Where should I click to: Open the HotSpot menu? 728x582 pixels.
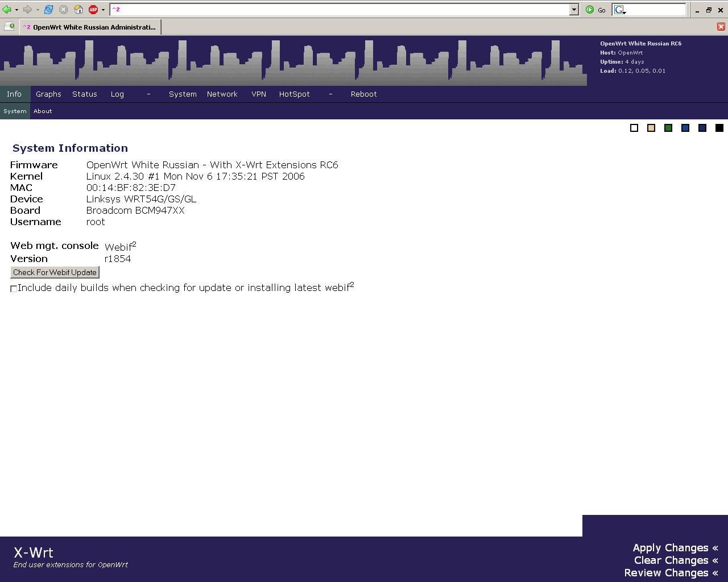(295, 94)
